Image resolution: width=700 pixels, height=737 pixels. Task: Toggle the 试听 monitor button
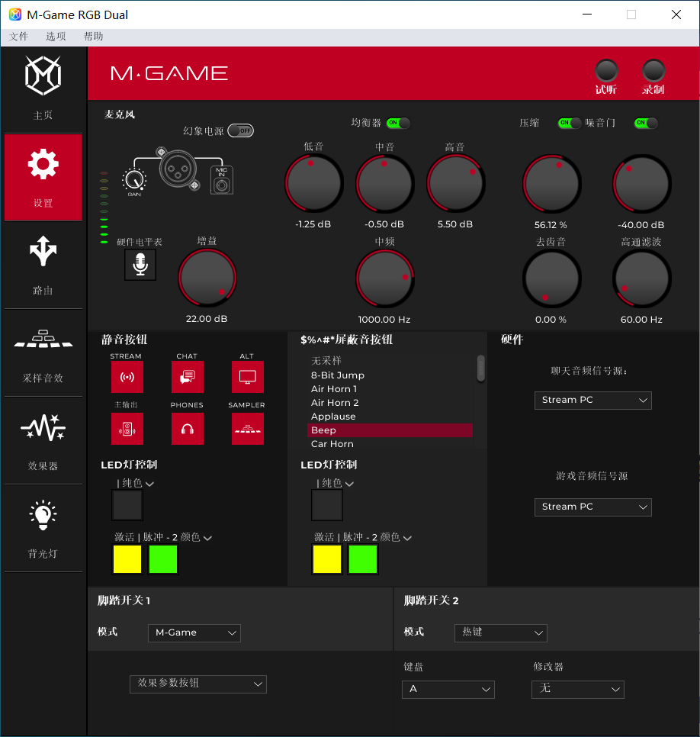(606, 71)
